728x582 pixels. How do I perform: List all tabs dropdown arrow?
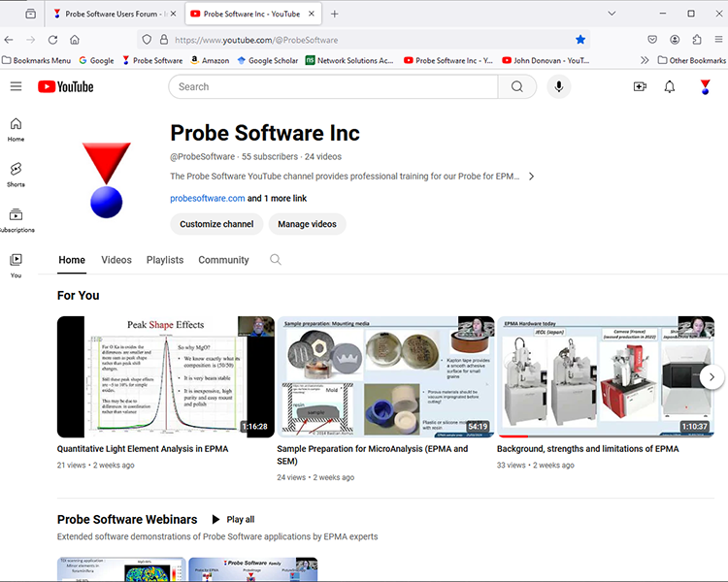tap(612, 14)
